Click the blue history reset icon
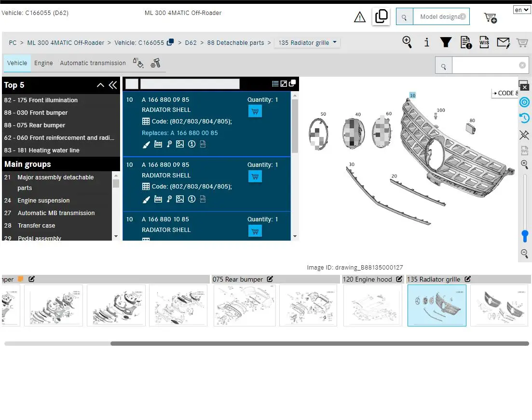The width and height of the screenshot is (532, 420). click(x=525, y=118)
